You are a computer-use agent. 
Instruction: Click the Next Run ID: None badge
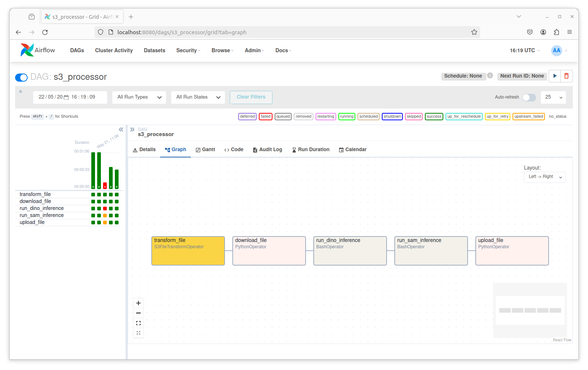522,76
